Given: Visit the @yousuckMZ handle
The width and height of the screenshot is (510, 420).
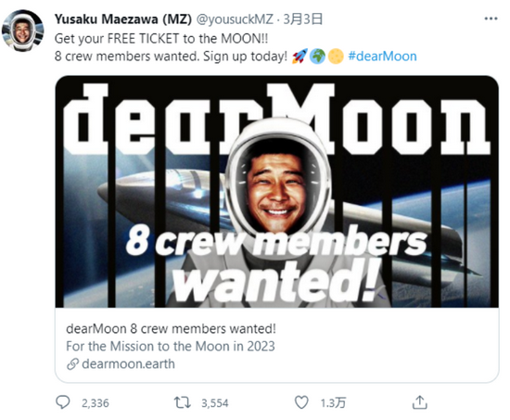Looking at the screenshot, I should point(235,19).
